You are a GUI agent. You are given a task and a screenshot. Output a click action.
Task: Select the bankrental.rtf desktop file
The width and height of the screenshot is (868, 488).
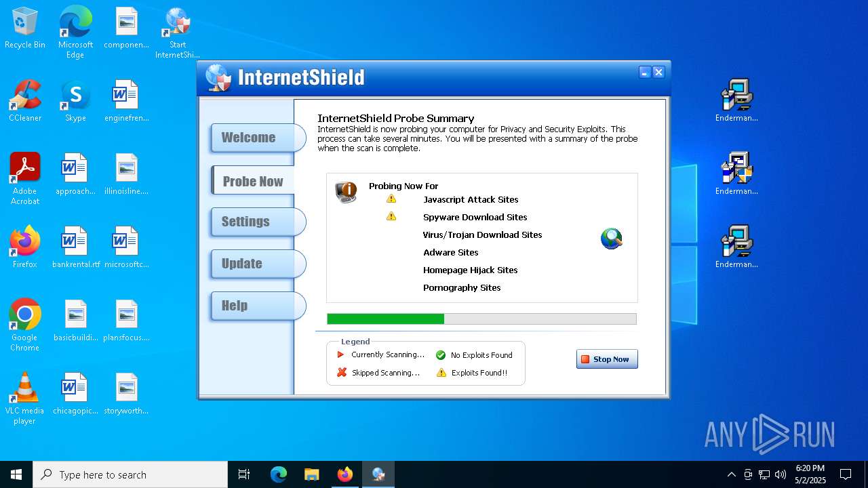coord(75,248)
